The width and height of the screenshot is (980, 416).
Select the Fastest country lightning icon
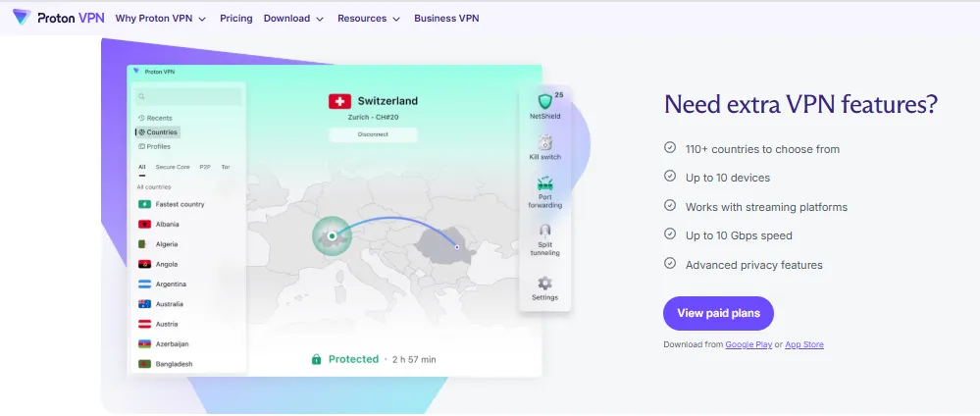pos(144,204)
